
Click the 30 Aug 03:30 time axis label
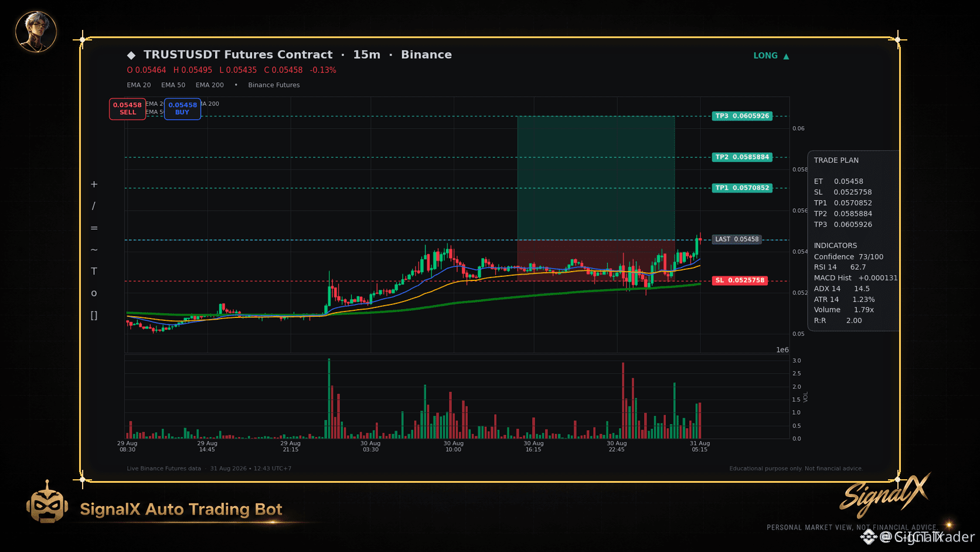click(370, 446)
